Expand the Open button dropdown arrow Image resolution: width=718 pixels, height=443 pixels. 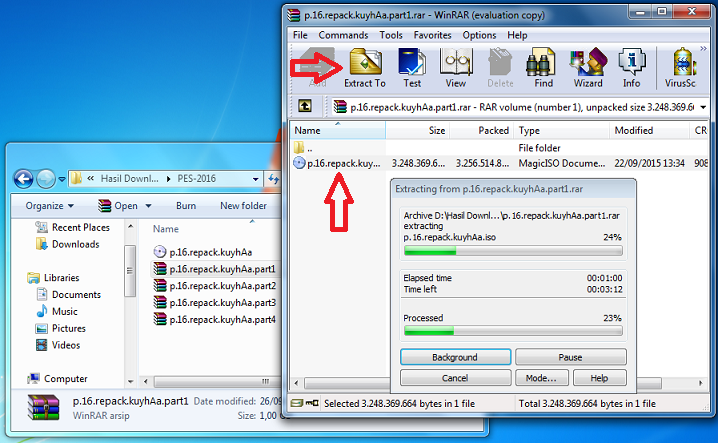pyautogui.click(x=148, y=206)
